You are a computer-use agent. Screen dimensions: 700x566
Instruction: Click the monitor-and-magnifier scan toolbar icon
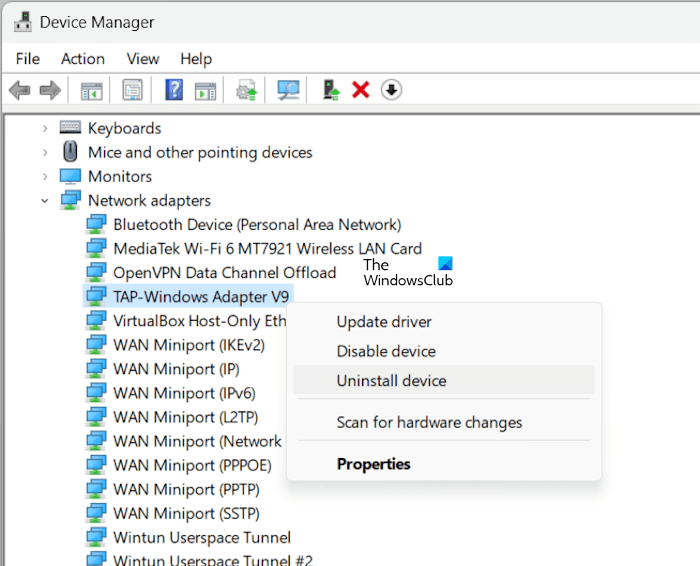point(289,90)
